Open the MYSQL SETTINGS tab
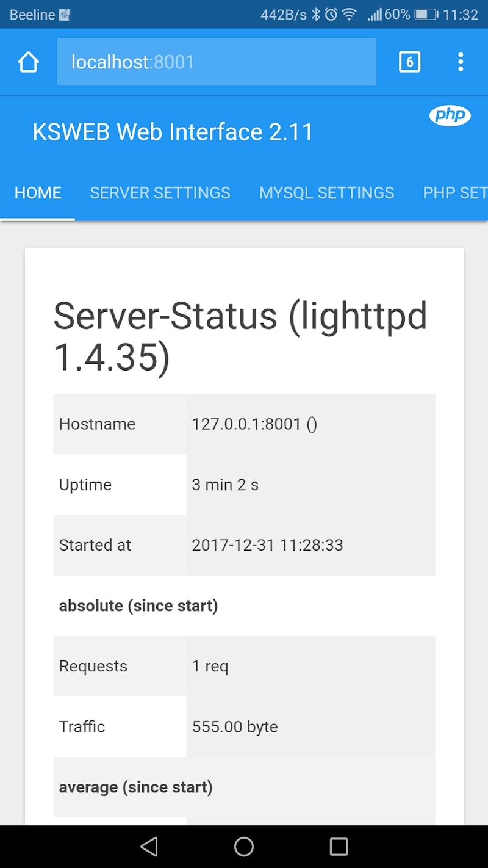 [x=326, y=192]
